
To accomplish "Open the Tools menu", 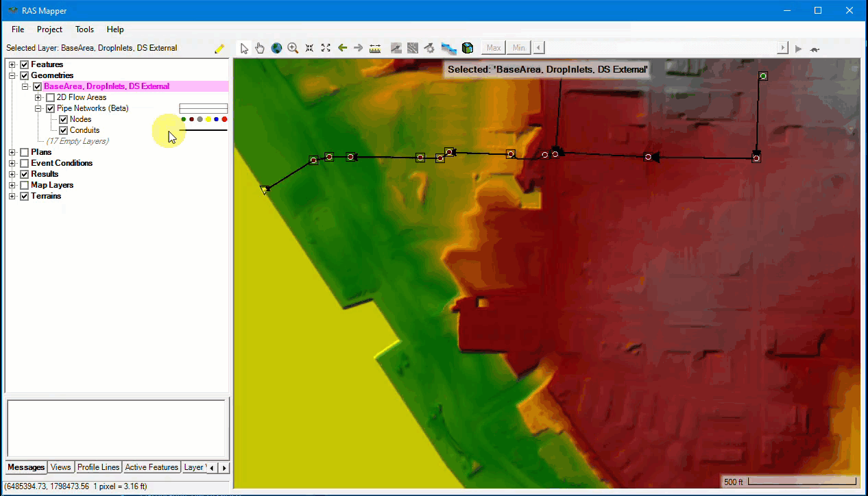I will click(84, 29).
